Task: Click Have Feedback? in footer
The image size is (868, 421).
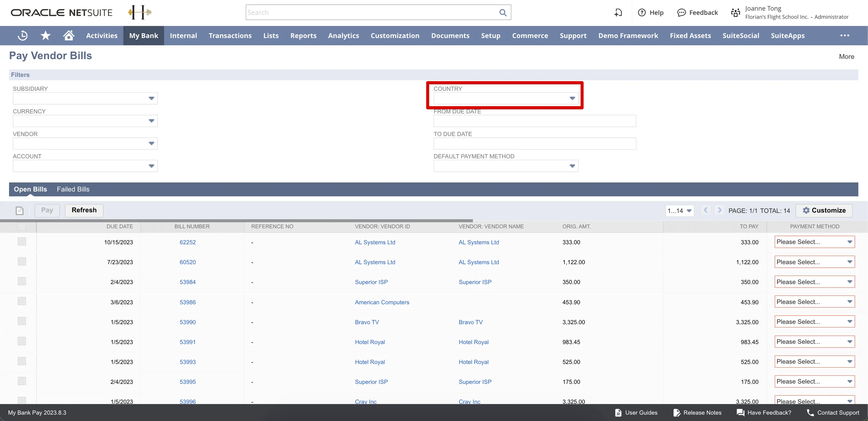Action: (764, 413)
